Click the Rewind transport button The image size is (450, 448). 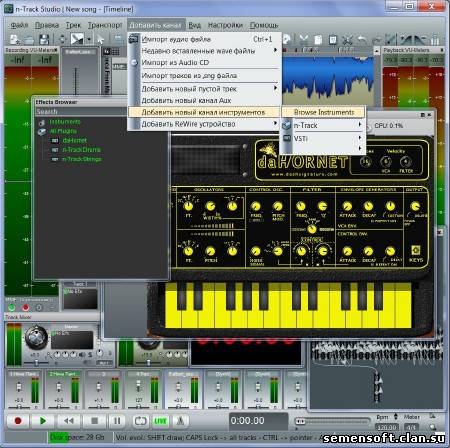69,421
